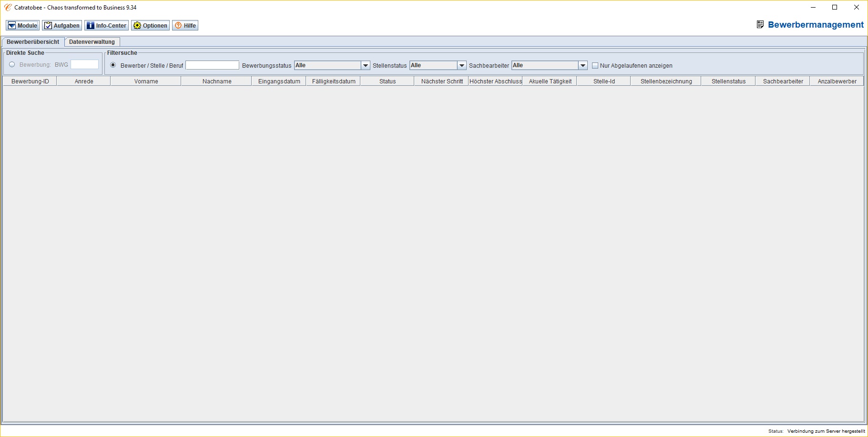Select Bewerber / Stelle / Beruf radio button
Screen dimensions: 868x437
[113, 65]
